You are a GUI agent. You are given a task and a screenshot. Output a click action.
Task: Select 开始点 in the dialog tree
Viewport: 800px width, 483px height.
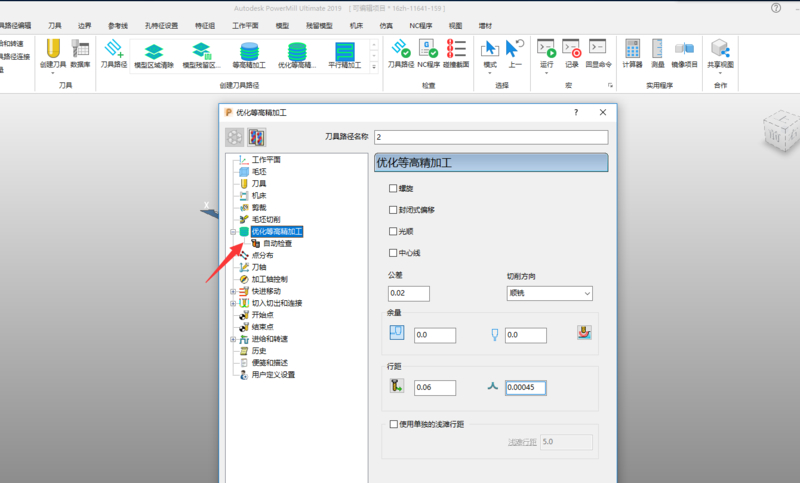[262, 315]
